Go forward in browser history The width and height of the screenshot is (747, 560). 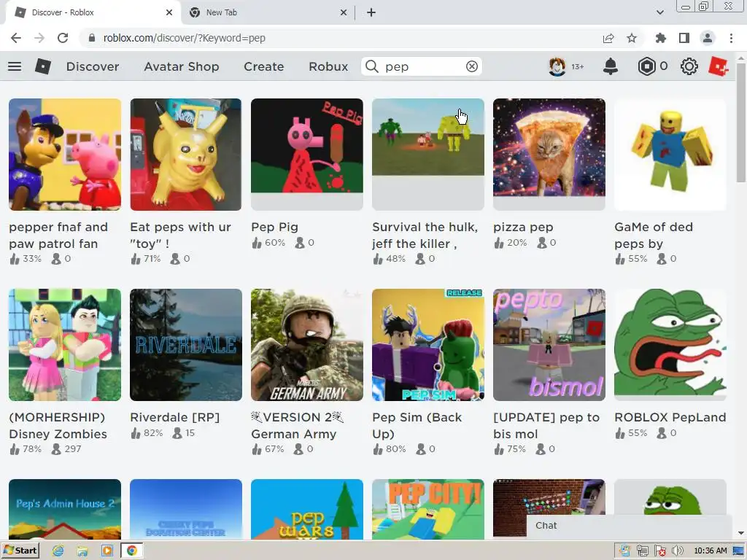39,38
